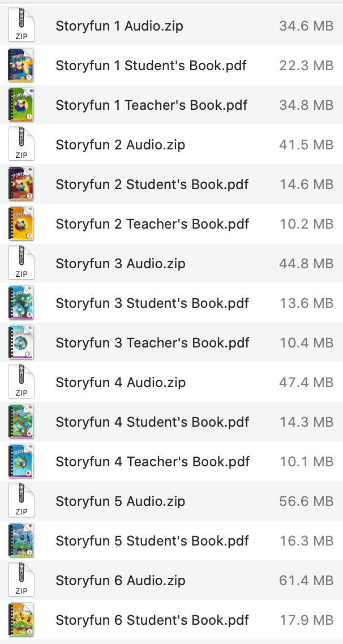Click the Storyfun 4 Student's Book cover thumbnail
The image size is (343, 644).
(21, 422)
